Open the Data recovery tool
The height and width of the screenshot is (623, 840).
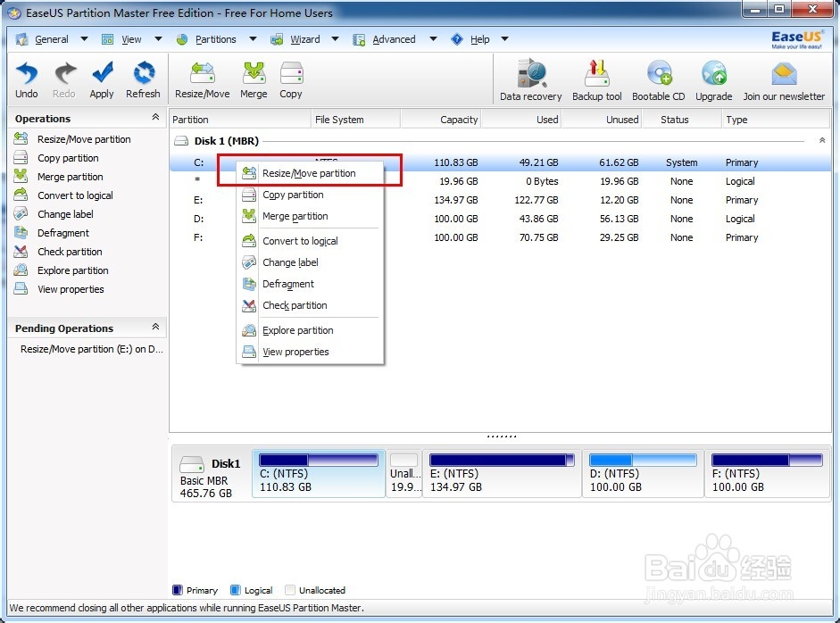pyautogui.click(x=531, y=73)
